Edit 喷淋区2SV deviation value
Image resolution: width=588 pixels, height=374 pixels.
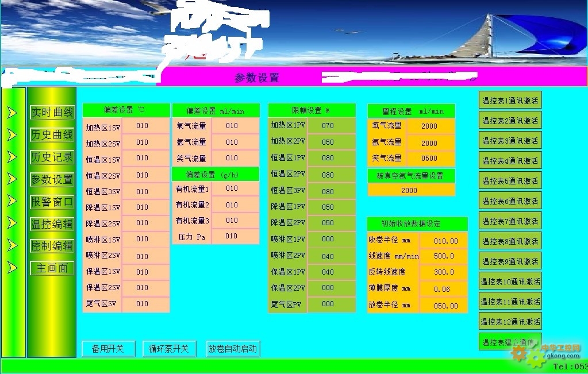(145, 256)
